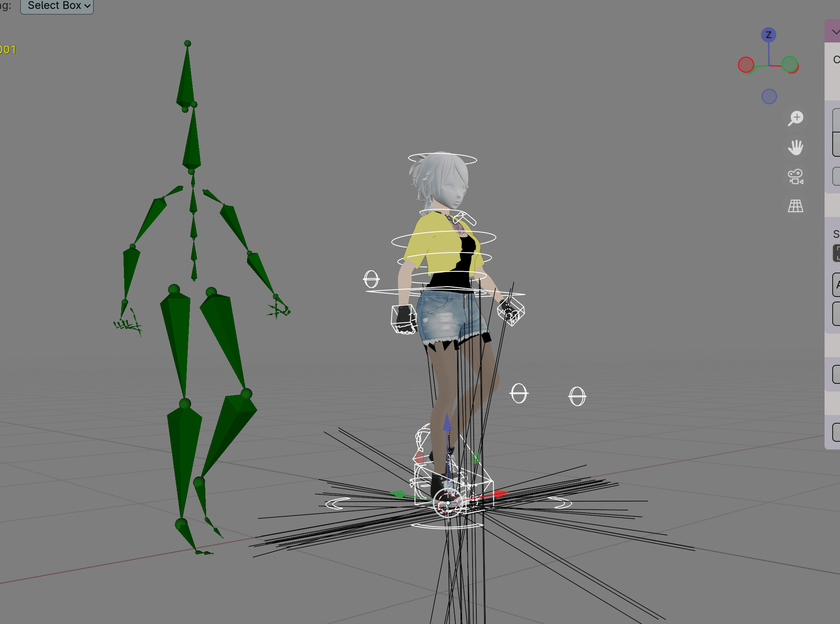The width and height of the screenshot is (840, 624).
Task: Click the red X axis ball on the gizmo
Action: [x=745, y=65]
